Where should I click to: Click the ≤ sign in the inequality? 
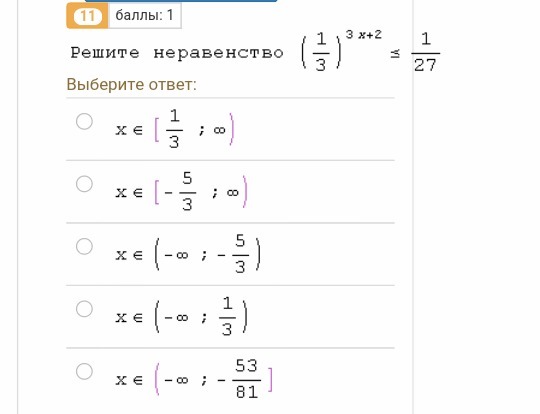[395, 53]
